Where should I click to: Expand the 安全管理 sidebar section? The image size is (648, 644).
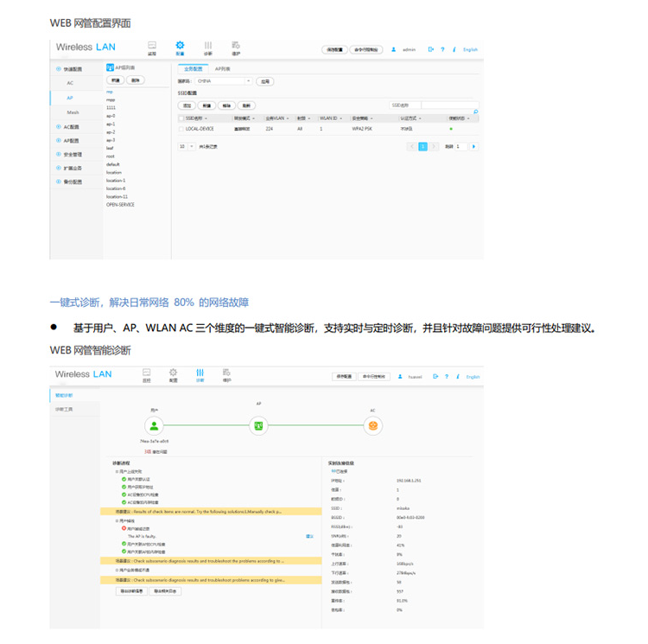(71, 154)
